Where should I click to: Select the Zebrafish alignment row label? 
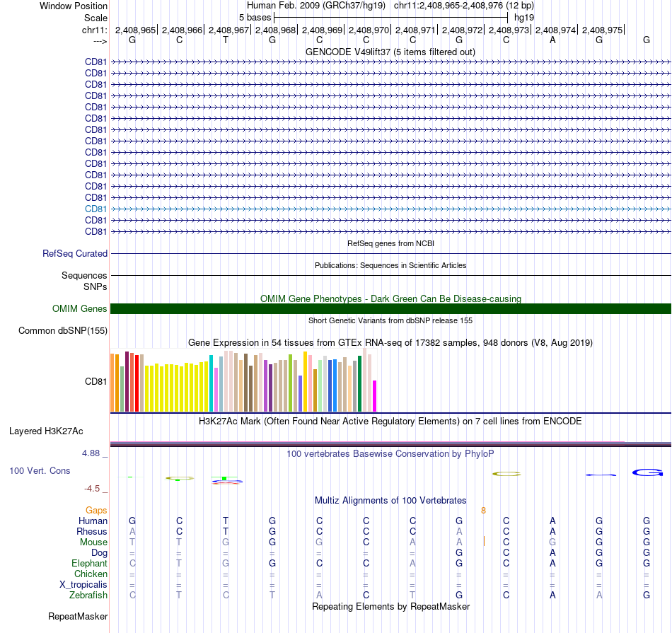[x=88, y=596]
